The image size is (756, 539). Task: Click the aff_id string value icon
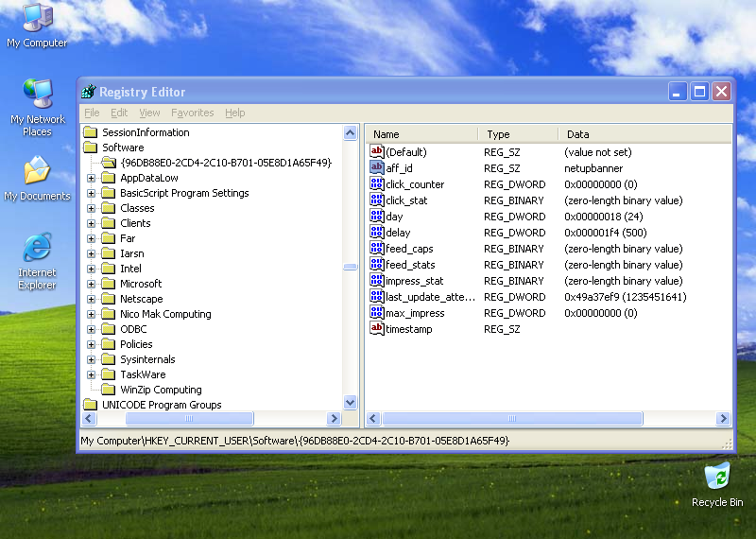tap(377, 168)
